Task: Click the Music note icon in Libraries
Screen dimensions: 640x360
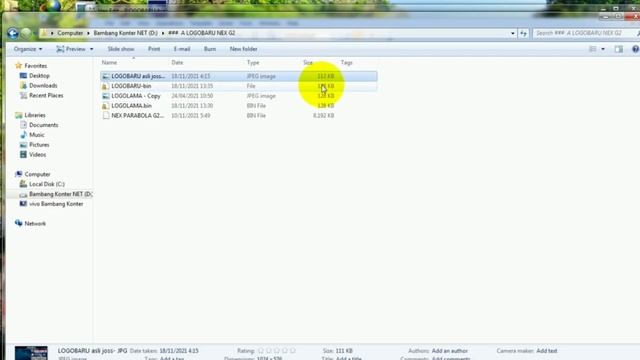Action: click(23, 135)
